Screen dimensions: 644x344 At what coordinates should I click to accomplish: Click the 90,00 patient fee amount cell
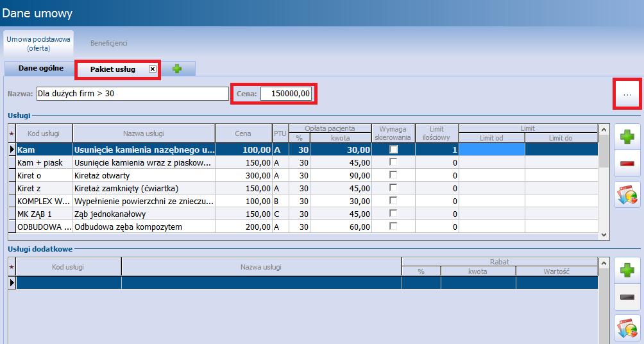coord(341,175)
